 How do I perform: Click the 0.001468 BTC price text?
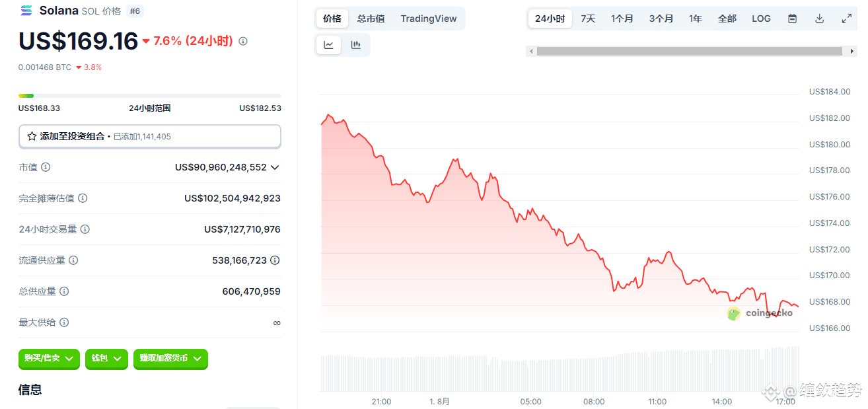click(45, 67)
